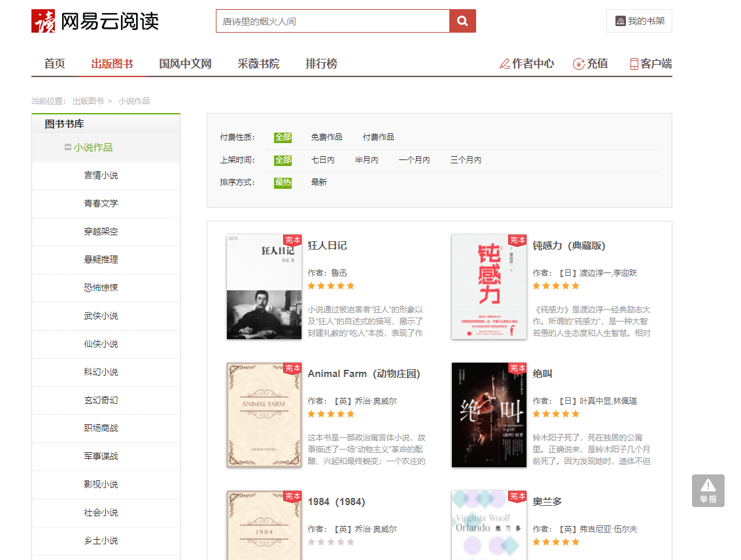Click the 钝感力 book cover

(489, 287)
